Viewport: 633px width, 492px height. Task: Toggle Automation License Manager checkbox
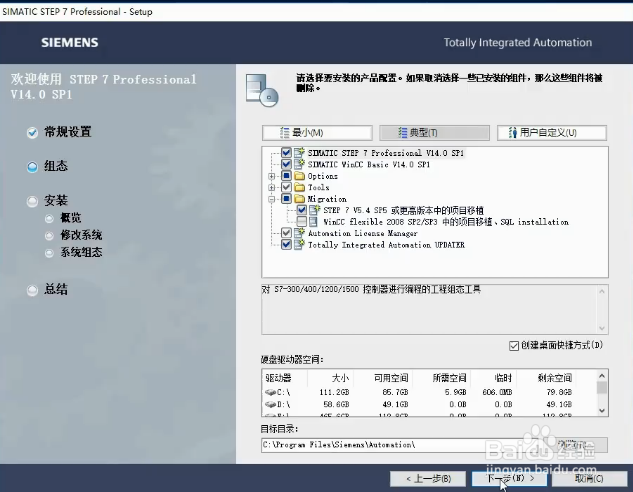(286, 233)
